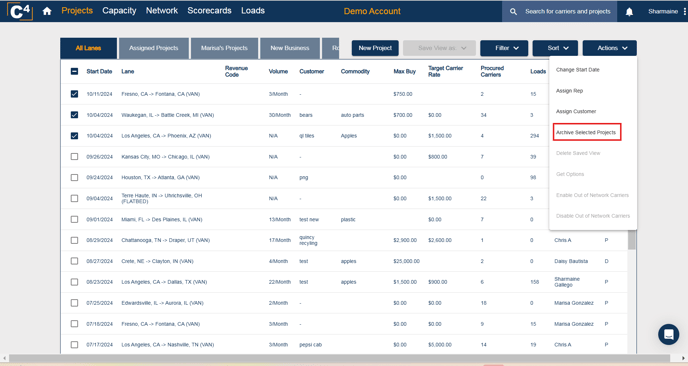Check the Houston to Atlanta checkbox
Viewport: 688px width, 366px height.
pyautogui.click(x=75, y=177)
